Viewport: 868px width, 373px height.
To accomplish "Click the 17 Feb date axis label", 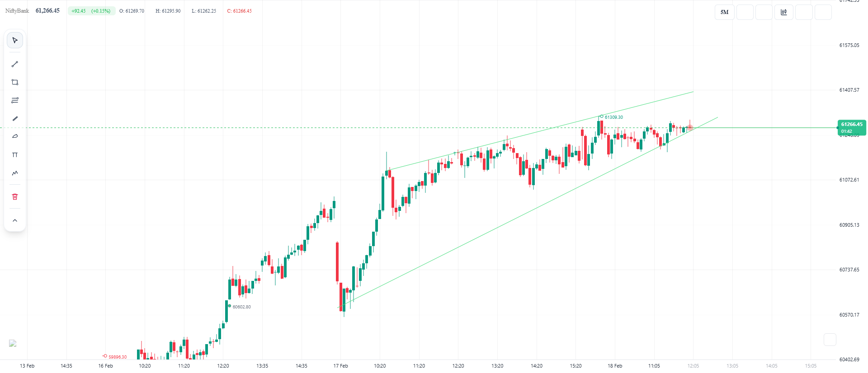I will click(x=341, y=366).
